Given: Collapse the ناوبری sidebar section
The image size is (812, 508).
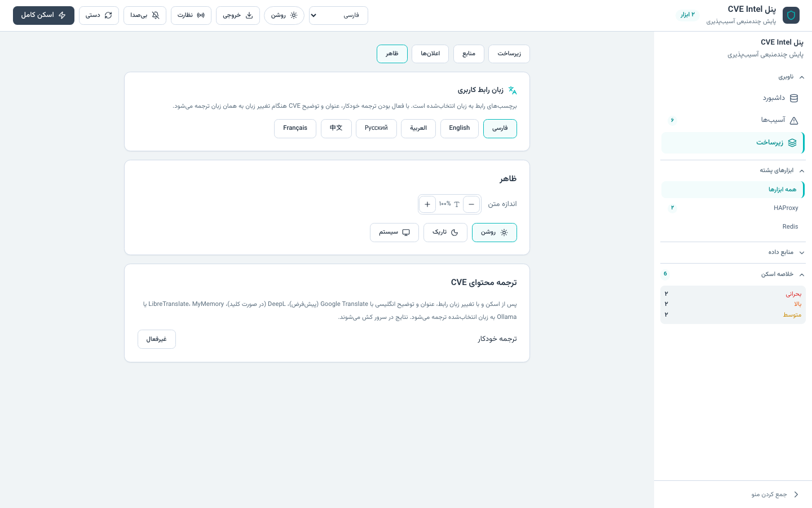Looking at the screenshot, I should coord(733,77).
